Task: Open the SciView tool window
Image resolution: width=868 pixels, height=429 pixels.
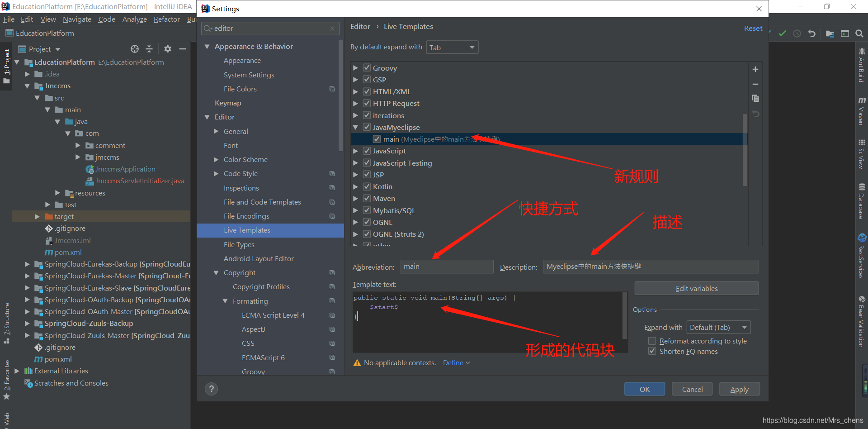Action: 862,154
